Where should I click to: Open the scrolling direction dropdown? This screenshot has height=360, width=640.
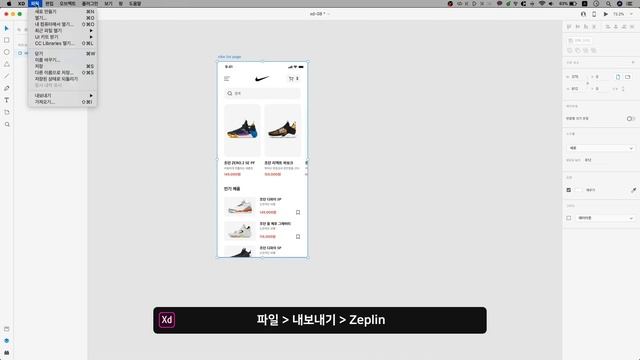pyautogui.click(x=600, y=148)
